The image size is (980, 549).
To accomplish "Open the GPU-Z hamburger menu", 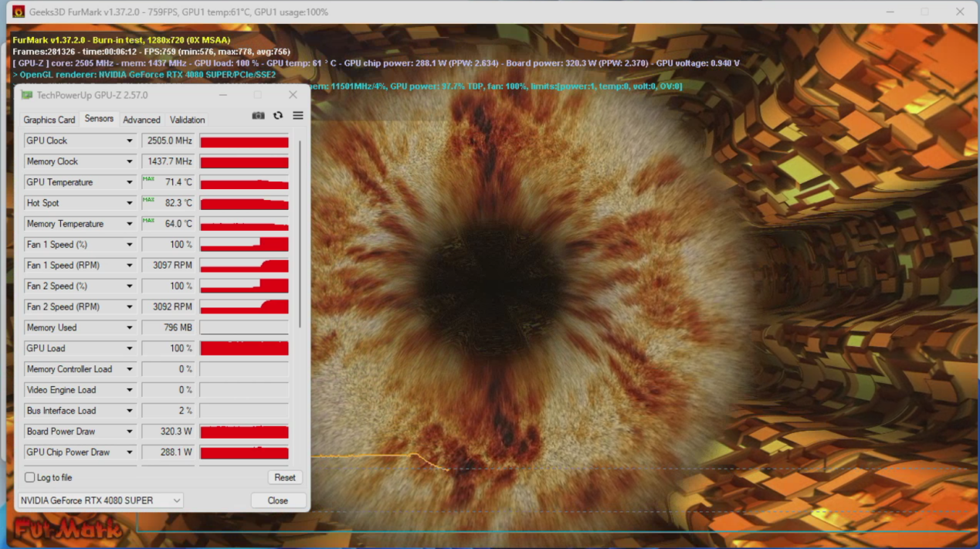I will pyautogui.click(x=298, y=116).
